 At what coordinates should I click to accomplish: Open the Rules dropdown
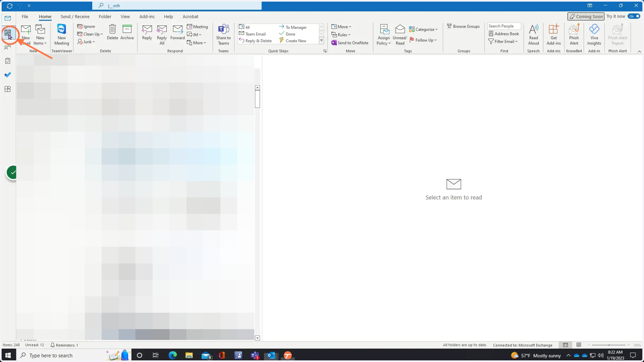(341, 35)
